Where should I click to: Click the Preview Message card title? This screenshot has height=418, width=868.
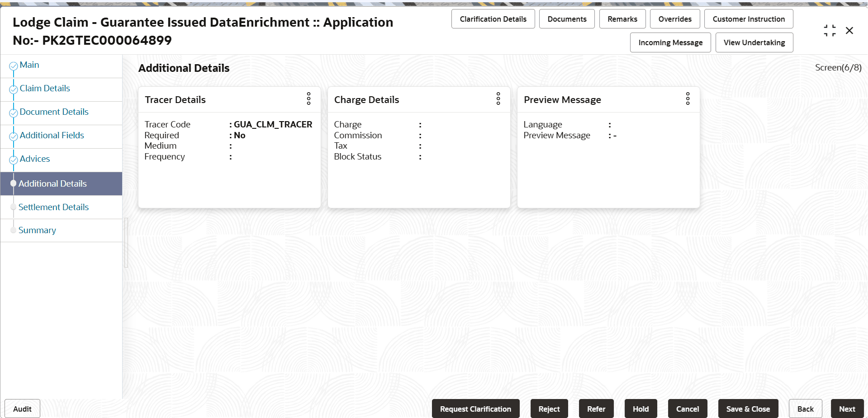click(562, 100)
